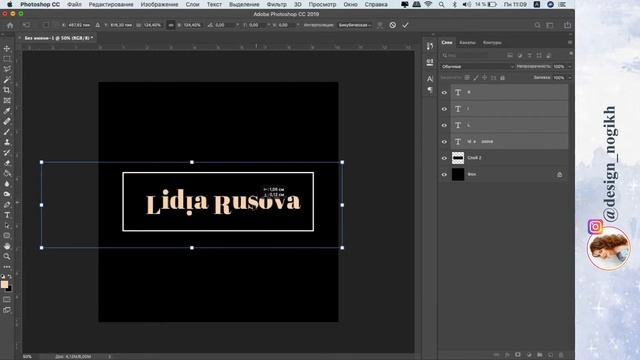
Task: Open the layer filter type dropdown
Action: [x=465, y=55]
